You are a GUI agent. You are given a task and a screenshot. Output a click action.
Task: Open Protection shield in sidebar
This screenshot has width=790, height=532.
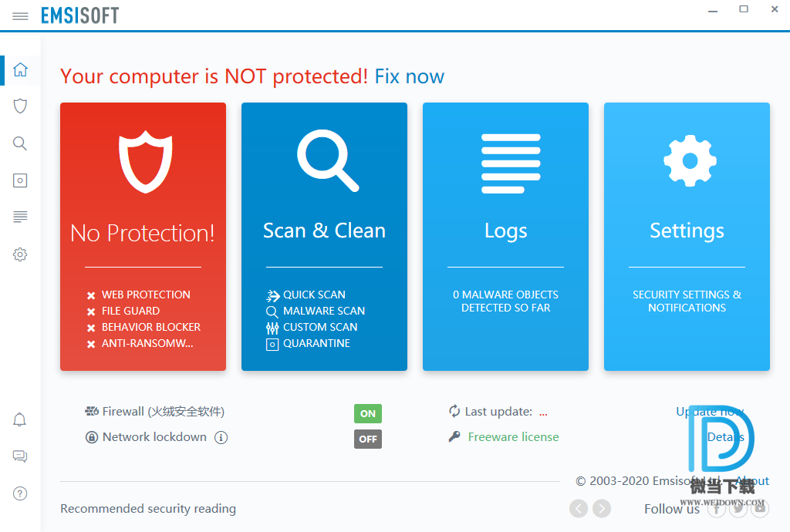(20, 106)
